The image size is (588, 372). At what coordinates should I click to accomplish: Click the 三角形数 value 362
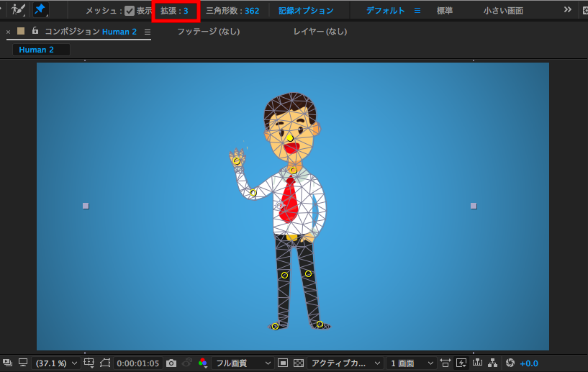point(252,11)
